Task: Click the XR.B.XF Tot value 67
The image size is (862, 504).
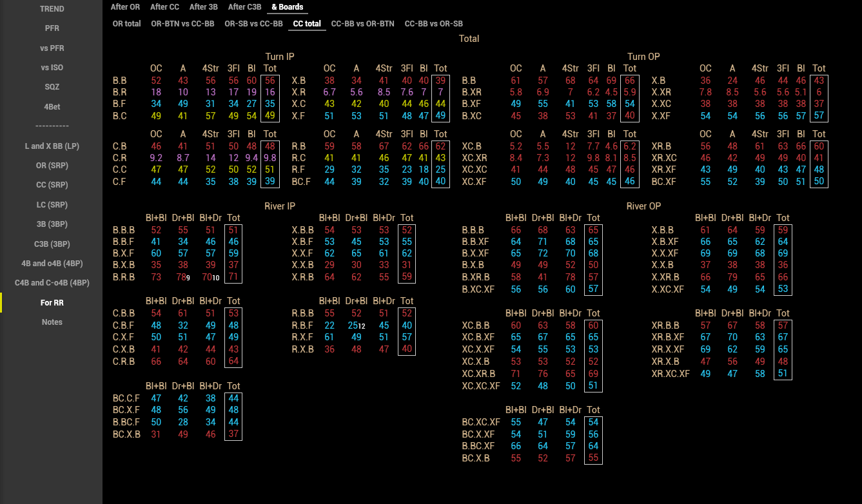Action: click(x=783, y=338)
